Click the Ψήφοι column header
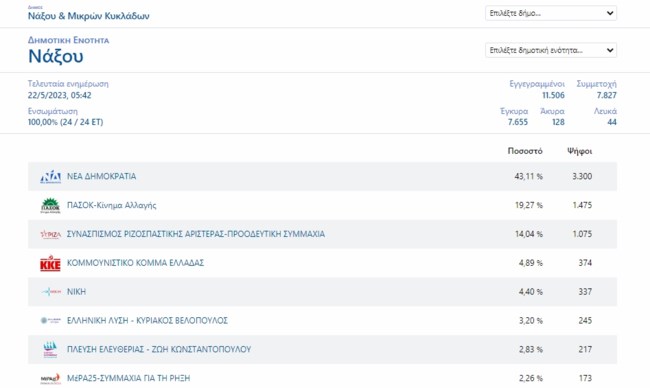This screenshot has height=388, width=650. pyautogui.click(x=580, y=151)
